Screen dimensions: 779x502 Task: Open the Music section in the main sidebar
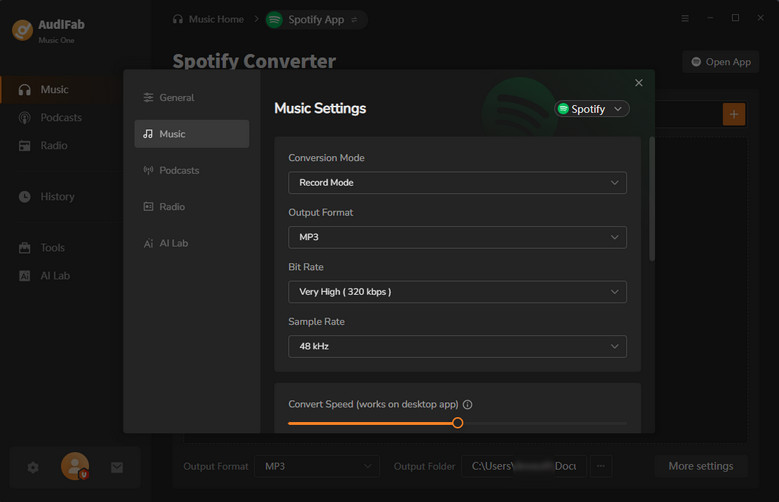(62, 89)
